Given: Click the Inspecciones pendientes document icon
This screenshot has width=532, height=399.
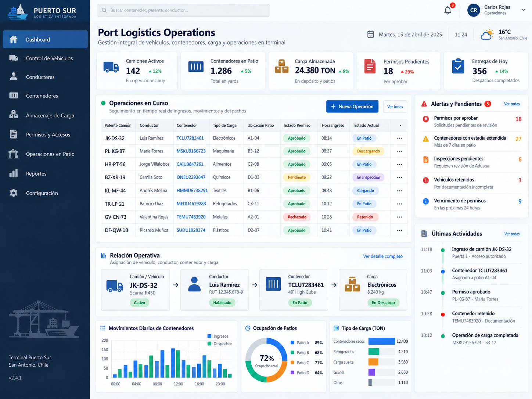Looking at the screenshot, I should pyautogui.click(x=426, y=159).
